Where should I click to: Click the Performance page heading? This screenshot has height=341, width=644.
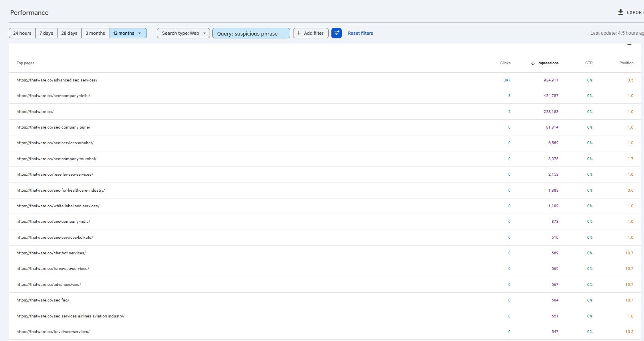pos(30,13)
